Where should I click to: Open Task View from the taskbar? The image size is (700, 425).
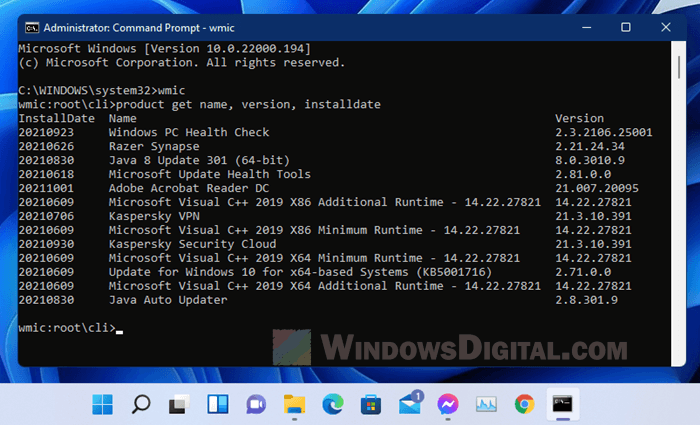pyautogui.click(x=179, y=405)
